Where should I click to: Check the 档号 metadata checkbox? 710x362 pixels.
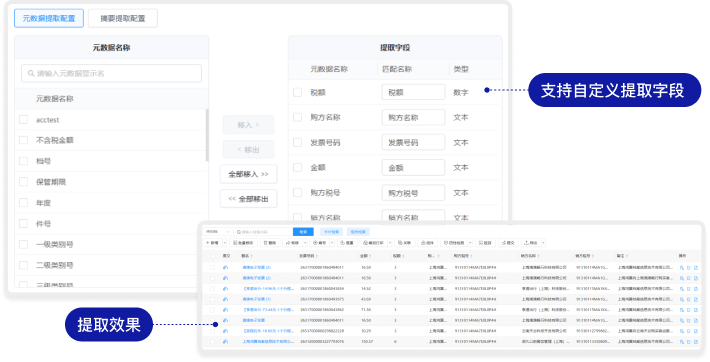pyautogui.click(x=24, y=161)
